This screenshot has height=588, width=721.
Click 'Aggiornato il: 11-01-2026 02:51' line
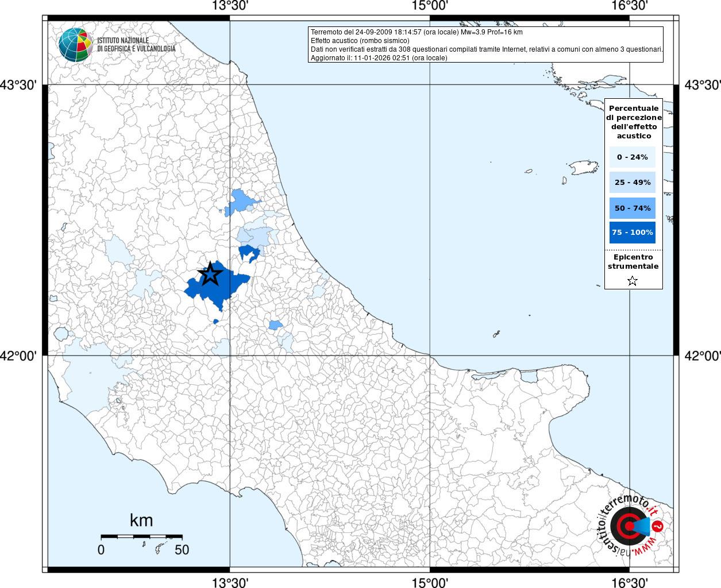[x=379, y=58]
